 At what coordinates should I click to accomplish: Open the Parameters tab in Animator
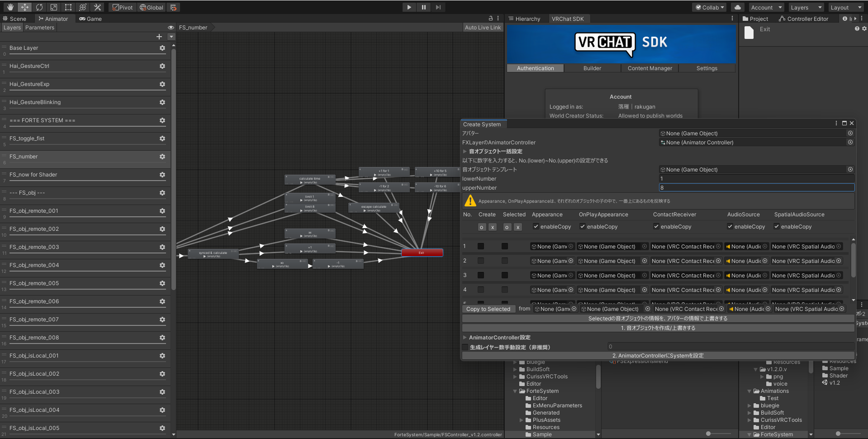[40, 27]
